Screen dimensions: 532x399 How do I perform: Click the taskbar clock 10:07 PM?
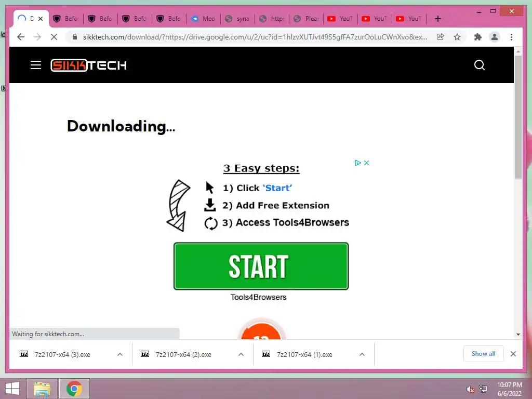(509, 385)
